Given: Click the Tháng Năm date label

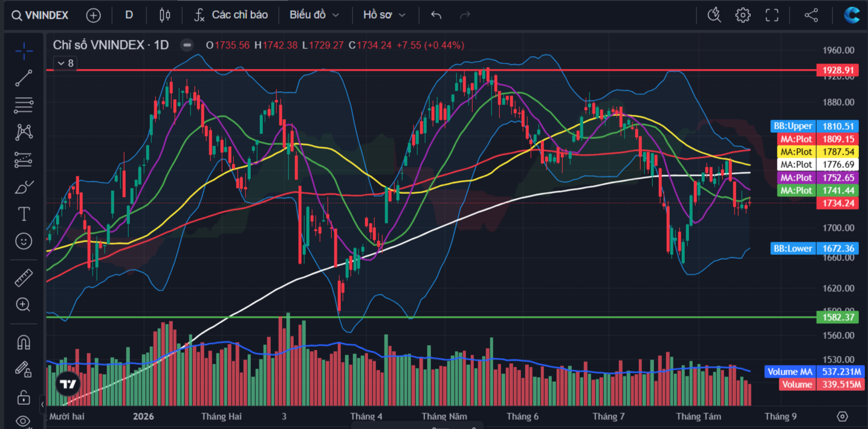Looking at the screenshot, I should pyautogui.click(x=444, y=416).
